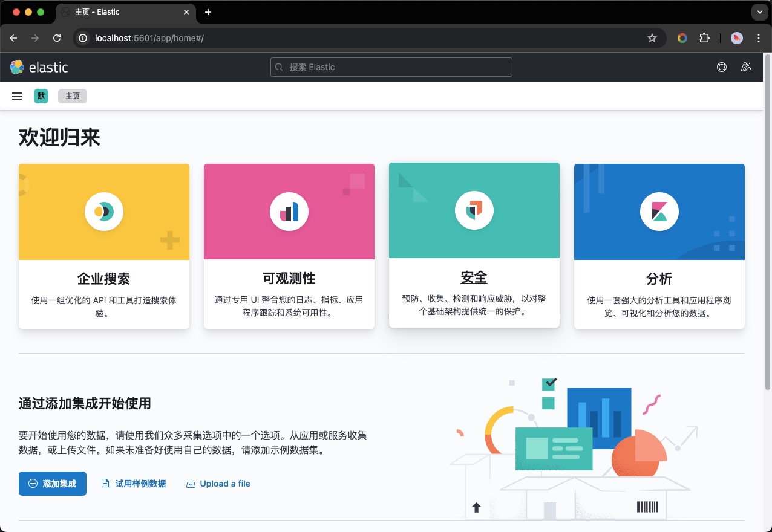Reload the page with the refresh icon
Viewport: 772px width, 532px height.
(x=56, y=37)
